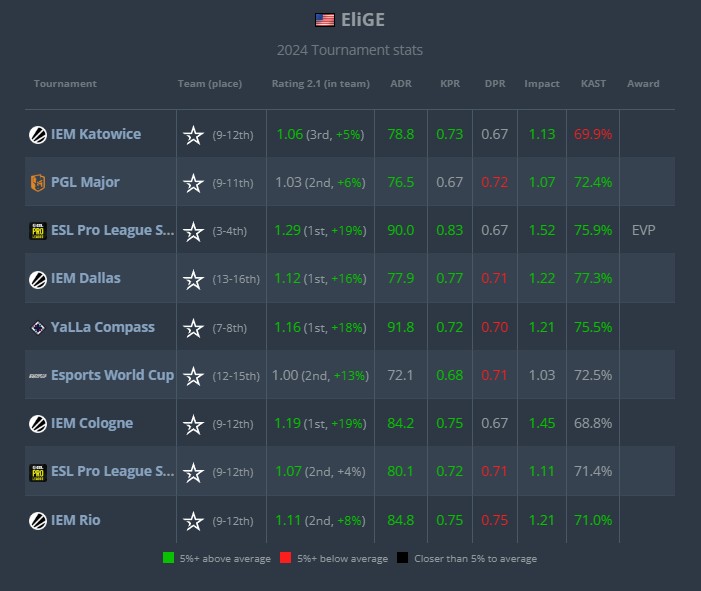Click the red 5%+ below average legend swatch

285,558
